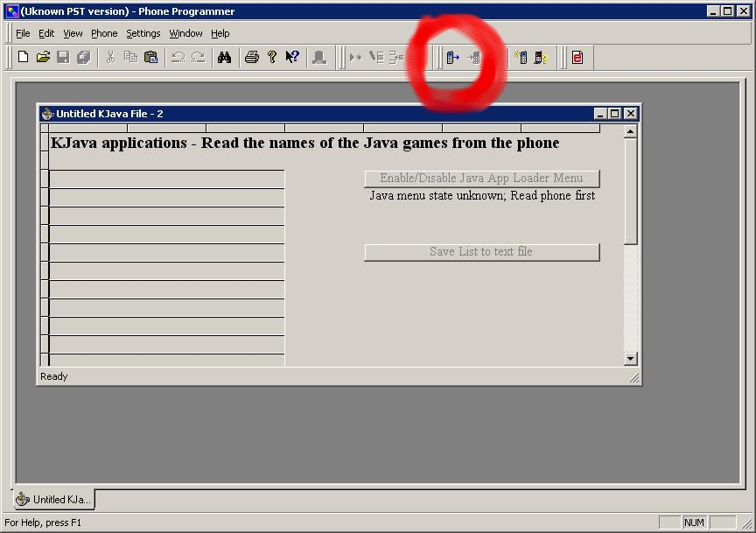Viewport: 756px width, 533px height.
Task: Open the Help menu
Action: pyautogui.click(x=220, y=33)
